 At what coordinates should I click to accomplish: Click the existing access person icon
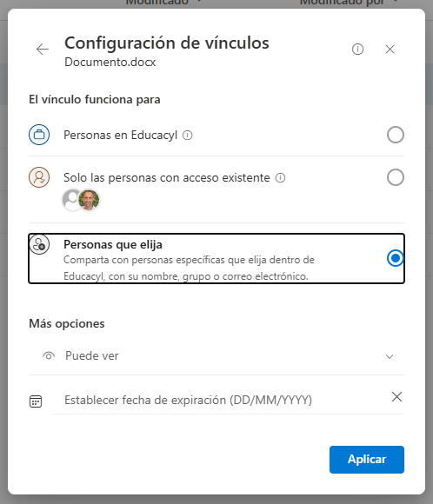point(39,177)
